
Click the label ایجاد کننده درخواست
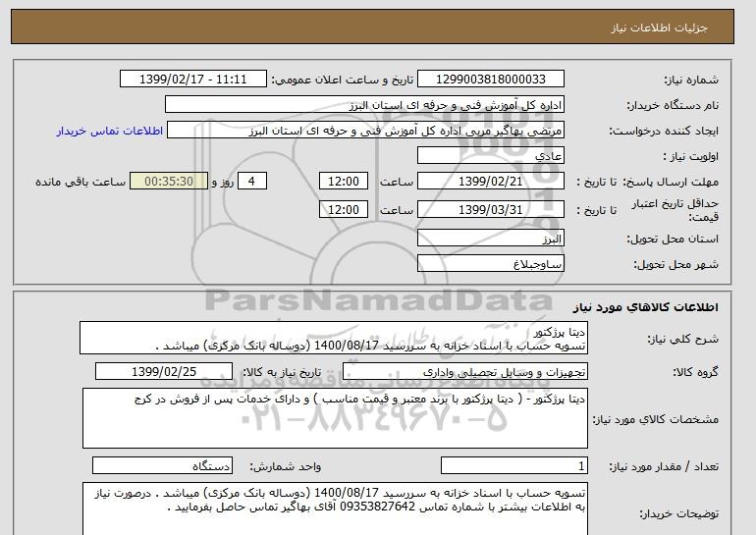pos(664,131)
